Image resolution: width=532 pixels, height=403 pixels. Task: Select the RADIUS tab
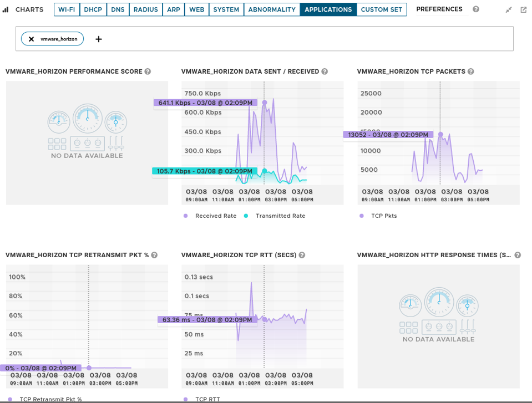tap(145, 9)
